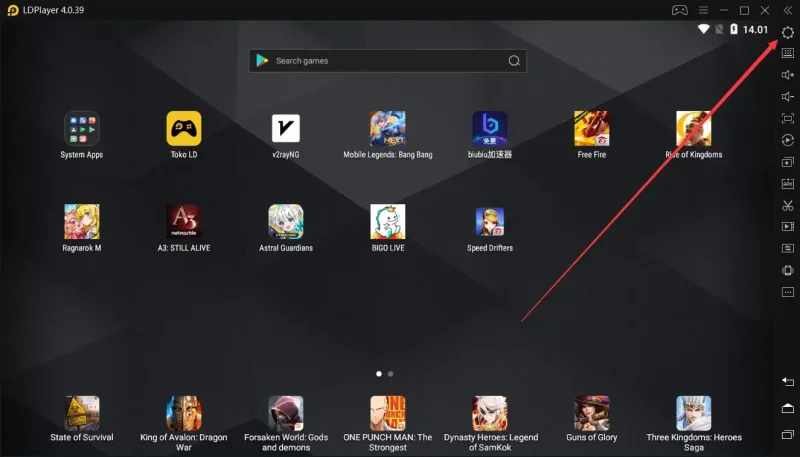Launch King of Avalon: Dragon War
The height and width of the screenshot is (457, 800).
[x=184, y=413]
